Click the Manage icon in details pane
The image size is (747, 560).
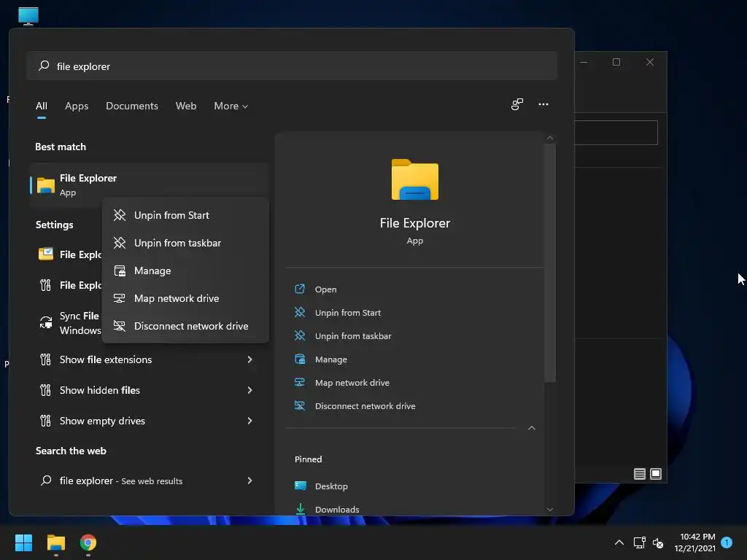(x=300, y=359)
